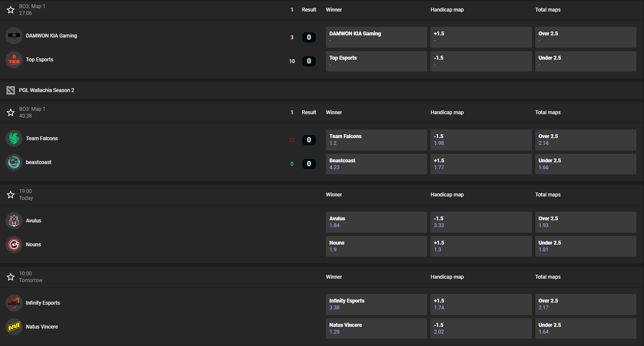
Task: Pick Under 2.5 maps at 1.81
Action: 586,246
